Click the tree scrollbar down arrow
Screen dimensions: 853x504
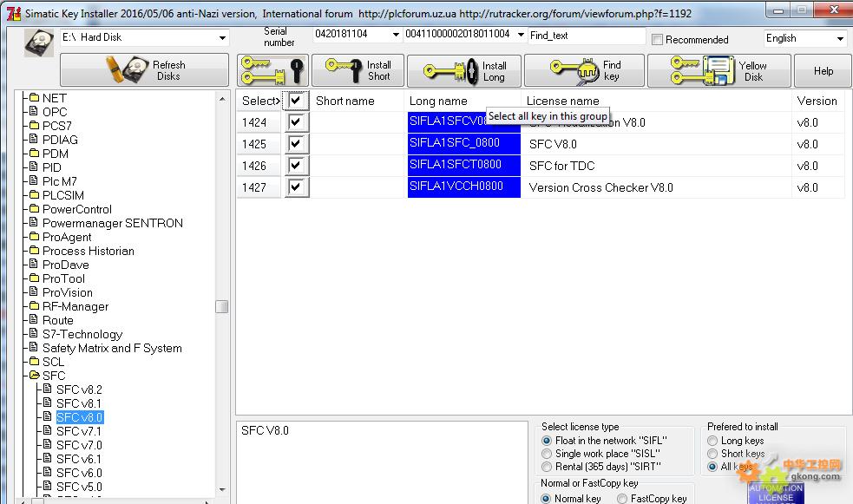pyautogui.click(x=221, y=489)
